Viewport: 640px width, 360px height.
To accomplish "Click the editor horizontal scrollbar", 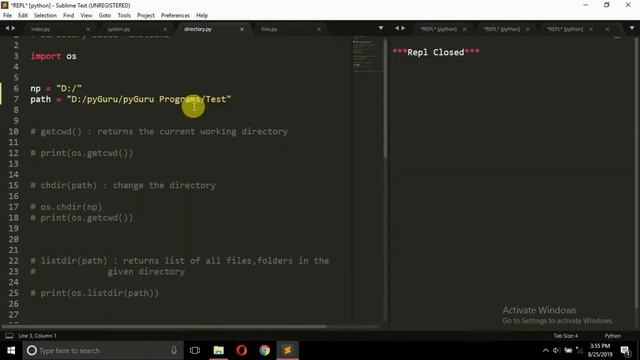I will 164,327.
